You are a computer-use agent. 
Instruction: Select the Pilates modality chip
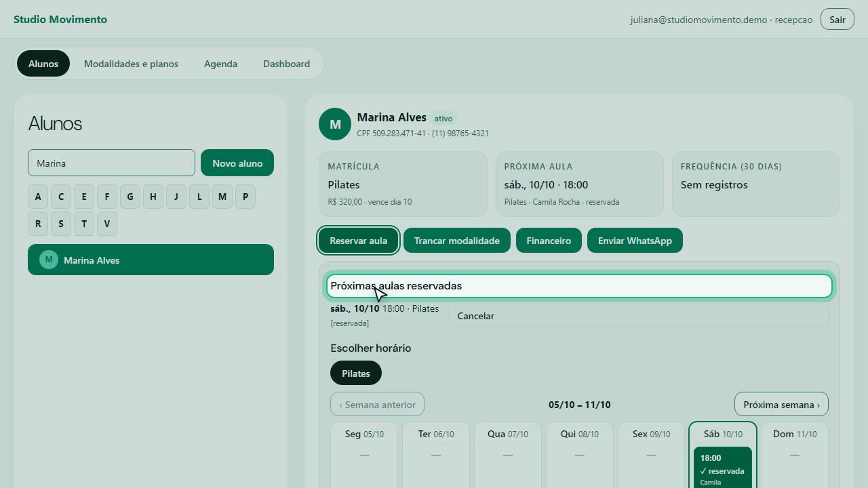[x=356, y=373]
